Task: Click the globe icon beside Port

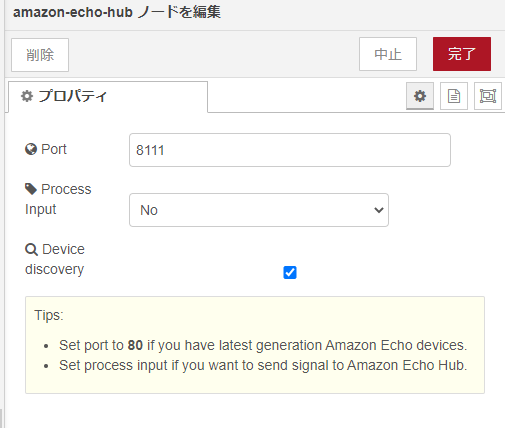Action: [x=31, y=149]
